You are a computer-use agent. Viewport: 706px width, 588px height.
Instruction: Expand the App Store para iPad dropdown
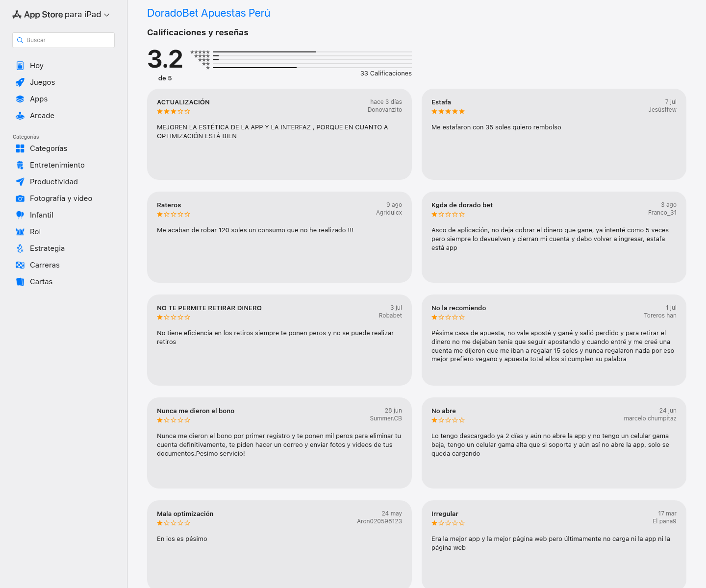click(x=61, y=15)
